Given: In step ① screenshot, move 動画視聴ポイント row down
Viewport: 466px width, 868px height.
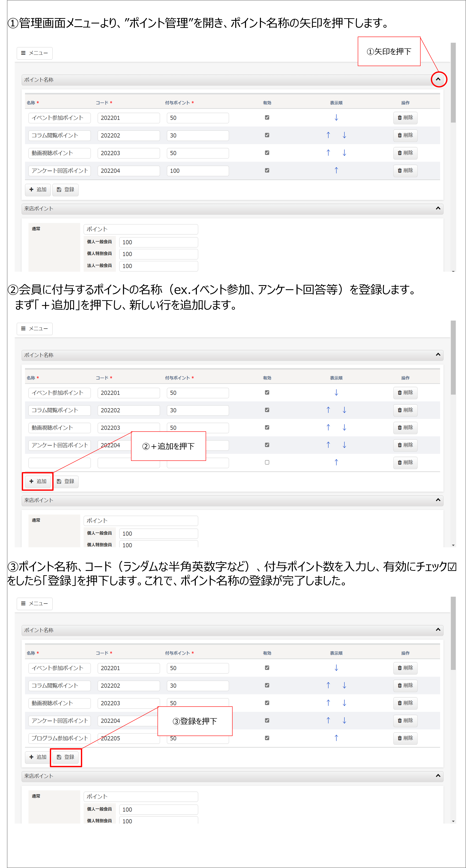Looking at the screenshot, I should click(x=344, y=153).
